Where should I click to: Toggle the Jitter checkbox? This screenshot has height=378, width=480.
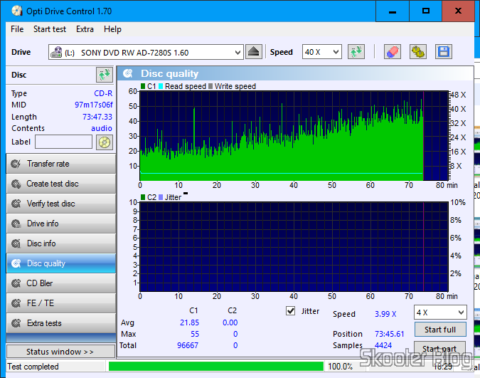tap(291, 311)
